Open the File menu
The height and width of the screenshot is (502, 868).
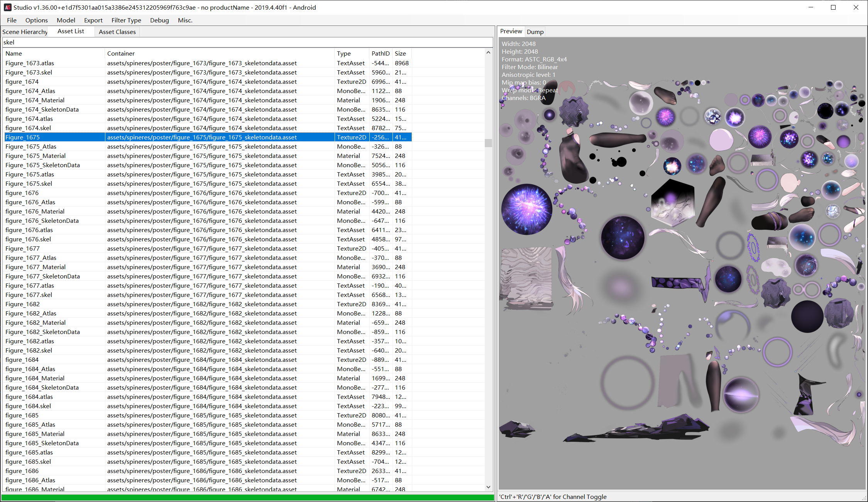tap(12, 20)
